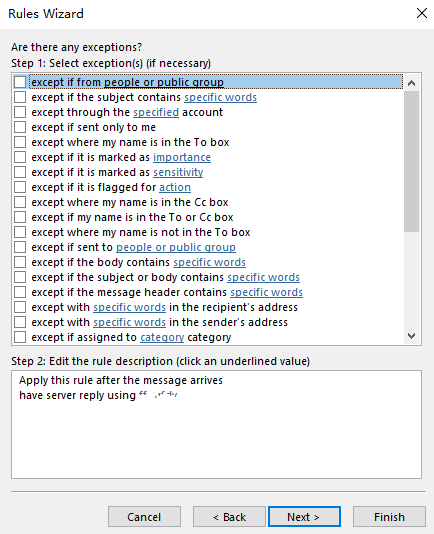Enable 'except where my name is in the To box'
Image resolution: width=434 pixels, height=534 pixels.
[x=20, y=142]
